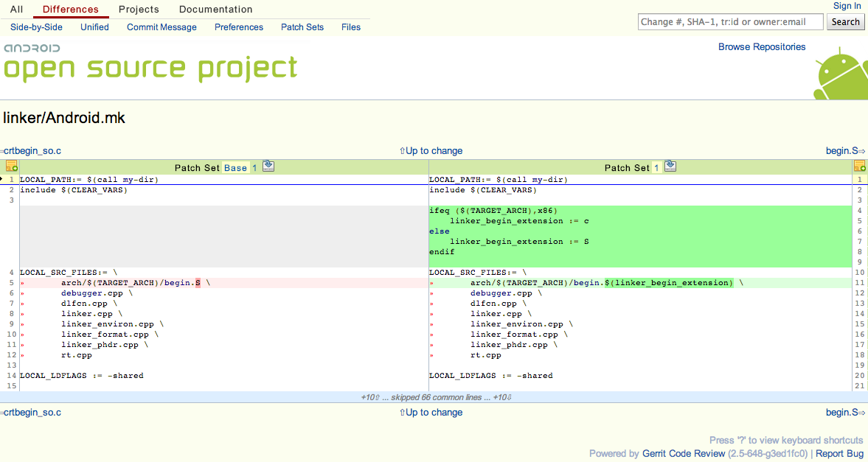Viewport: 868px width, 462px height.
Task: Expand 10 lines above skipped section
Action: [370, 397]
